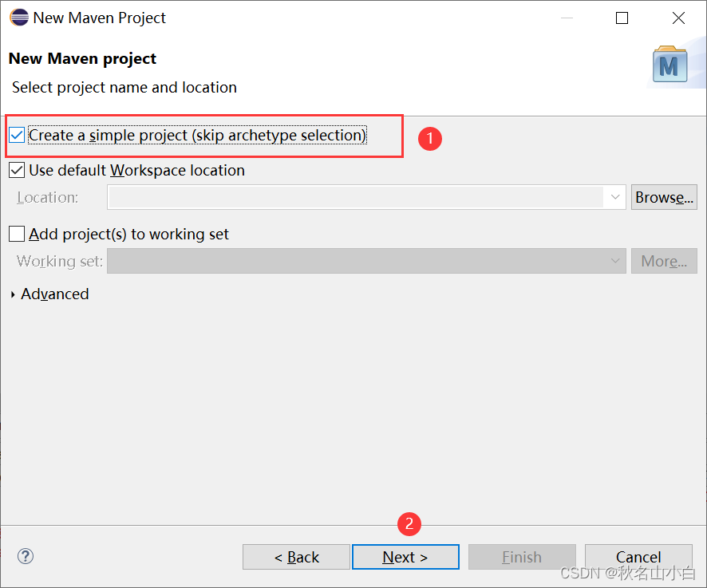This screenshot has width=707, height=588.
Task: Click the disabled Finish button
Action: tap(522, 556)
